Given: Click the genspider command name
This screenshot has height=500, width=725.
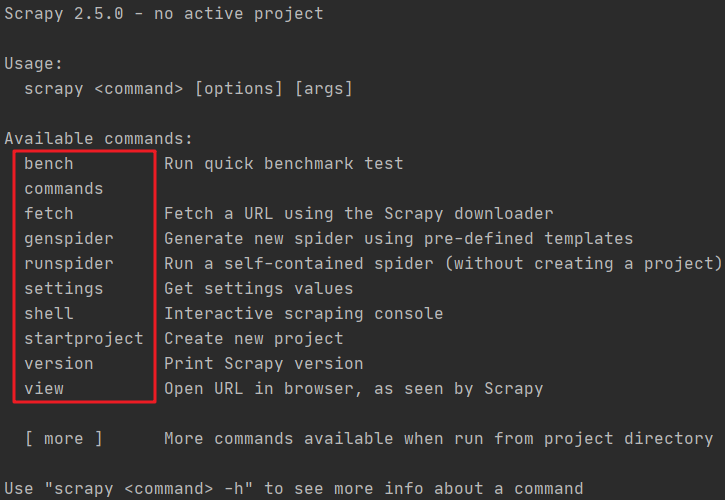Looking at the screenshot, I should pos(69,239).
